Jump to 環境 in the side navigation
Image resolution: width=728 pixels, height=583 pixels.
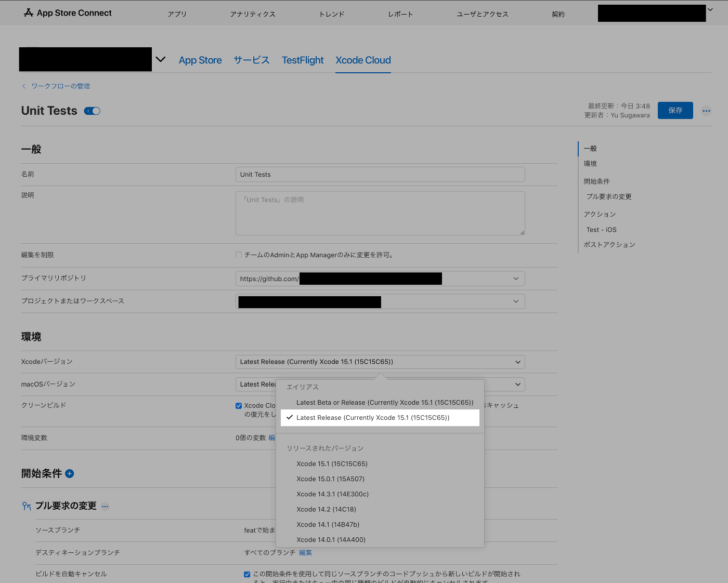coord(590,164)
